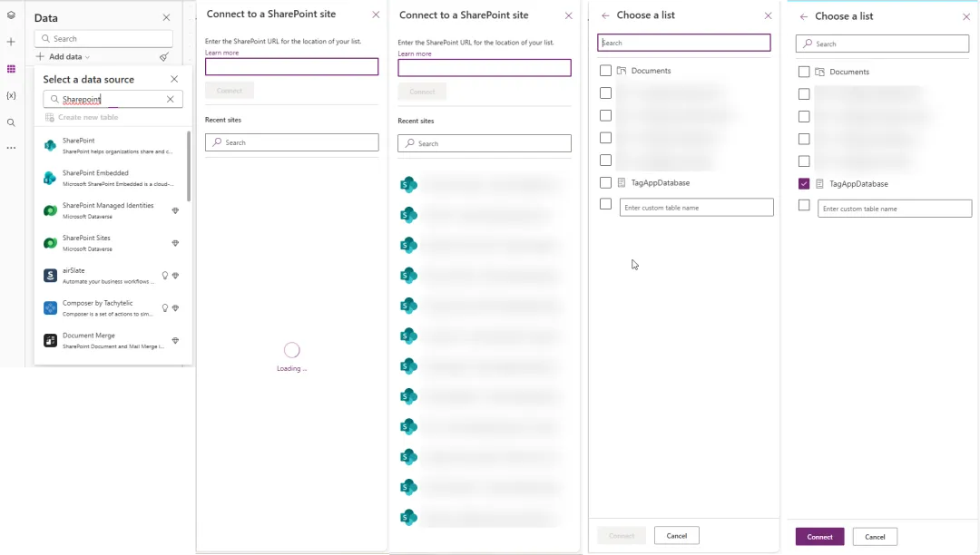This screenshot has width=980, height=555.
Task: Select the Data grid icon in left rail
Action: click(11, 69)
